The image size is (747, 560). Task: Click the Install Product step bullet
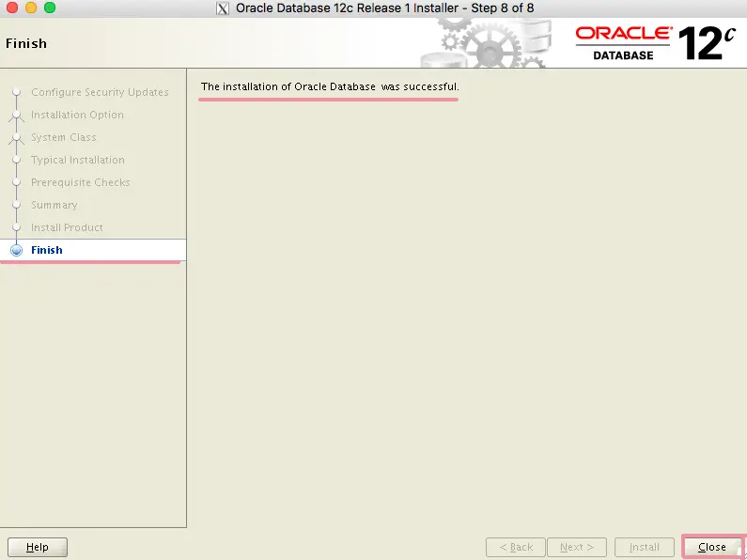click(x=17, y=227)
